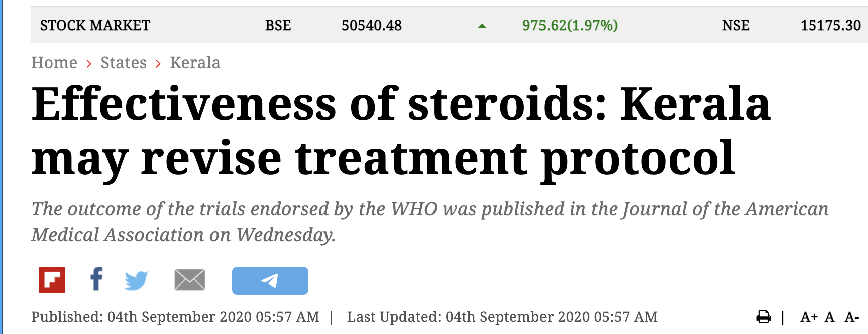Share article on Flipboard
Viewport: 868px width, 334px height.
[x=52, y=280]
